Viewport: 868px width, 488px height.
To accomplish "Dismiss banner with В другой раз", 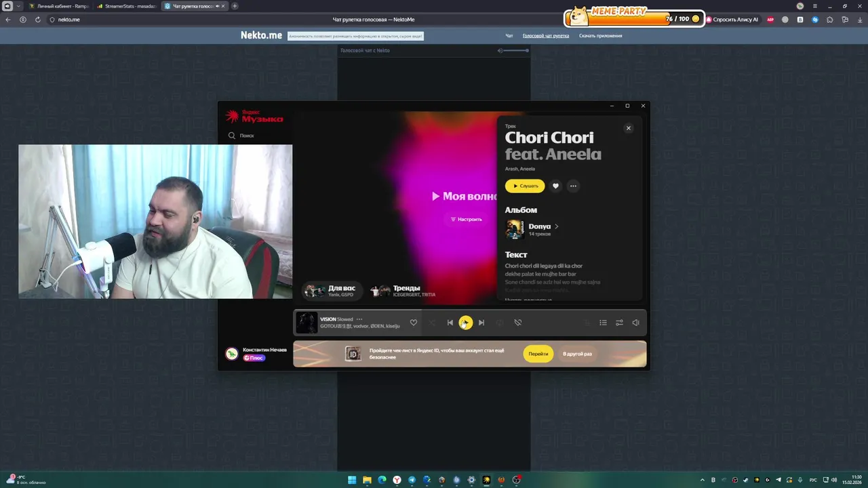I will tap(577, 354).
